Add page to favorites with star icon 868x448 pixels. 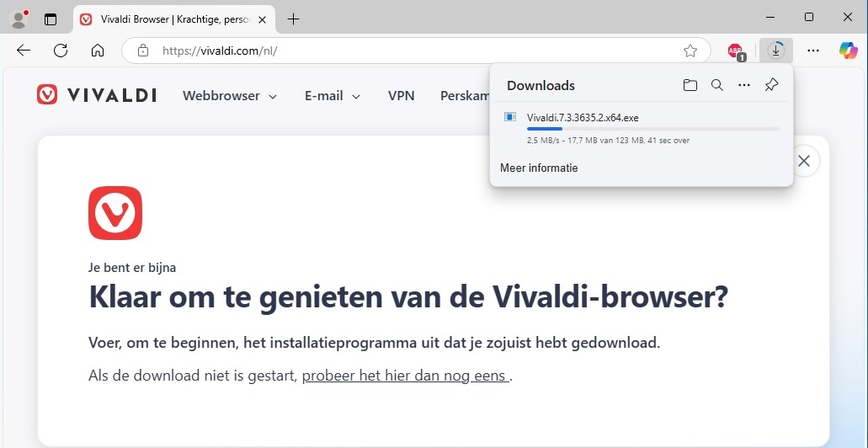pyautogui.click(x=690, y=51)
